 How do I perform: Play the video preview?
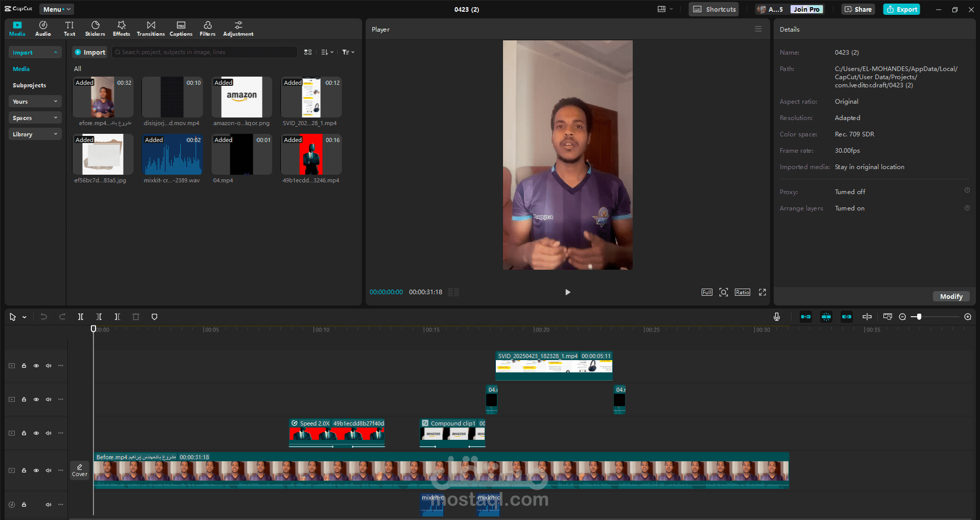(x=567, y=292)
